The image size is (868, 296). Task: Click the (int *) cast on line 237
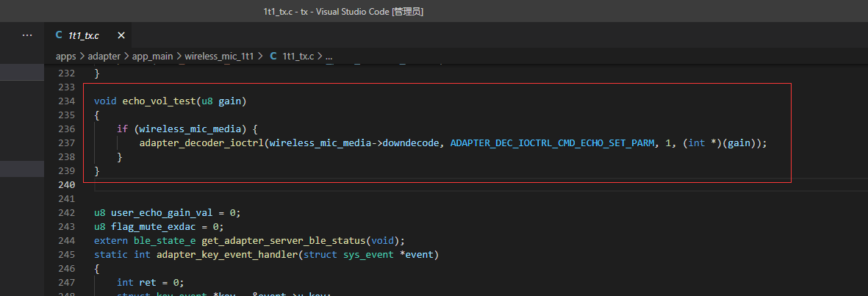click(x=703, y=143)
